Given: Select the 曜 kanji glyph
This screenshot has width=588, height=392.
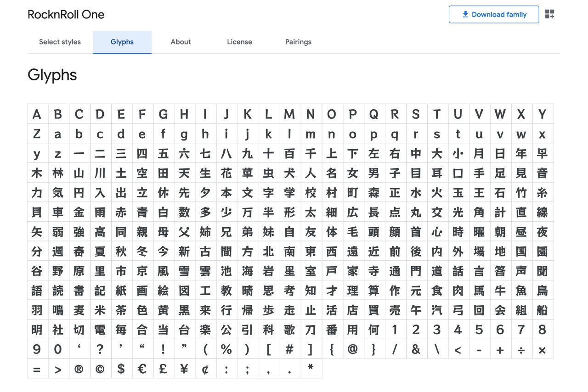Looking at the screenshot, I should [479, 231].
